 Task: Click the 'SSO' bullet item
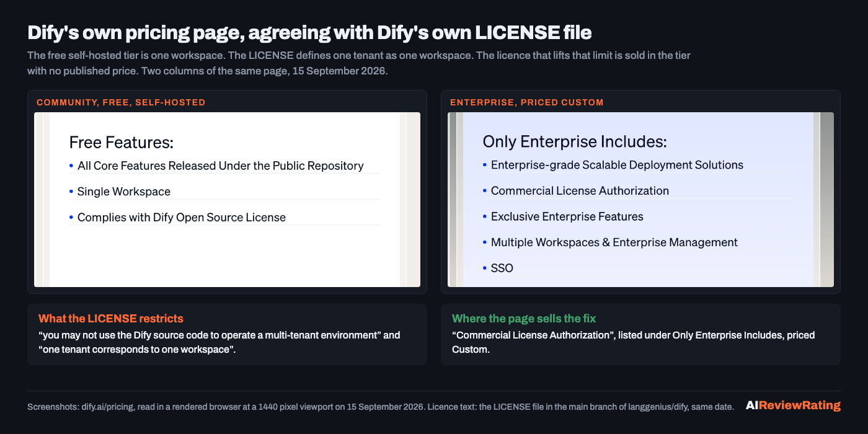[x=502, y=268]
